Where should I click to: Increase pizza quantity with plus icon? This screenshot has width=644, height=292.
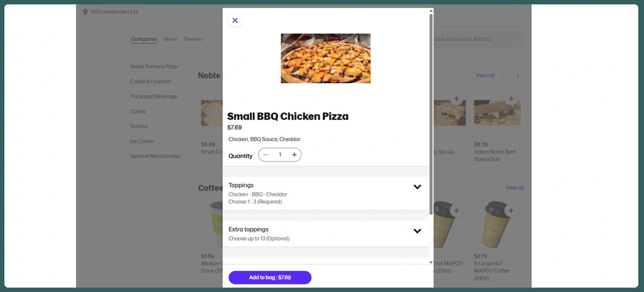[x=294, y=155]
